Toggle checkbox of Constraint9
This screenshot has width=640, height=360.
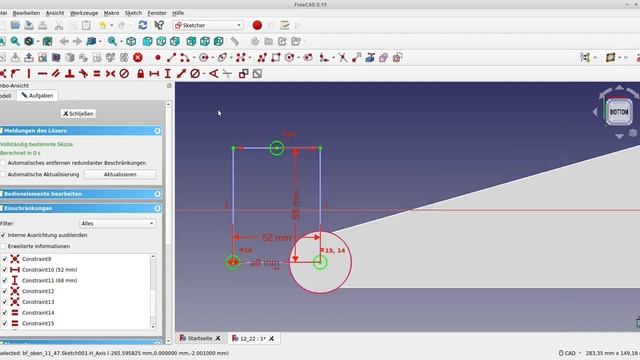click(4, 259)
